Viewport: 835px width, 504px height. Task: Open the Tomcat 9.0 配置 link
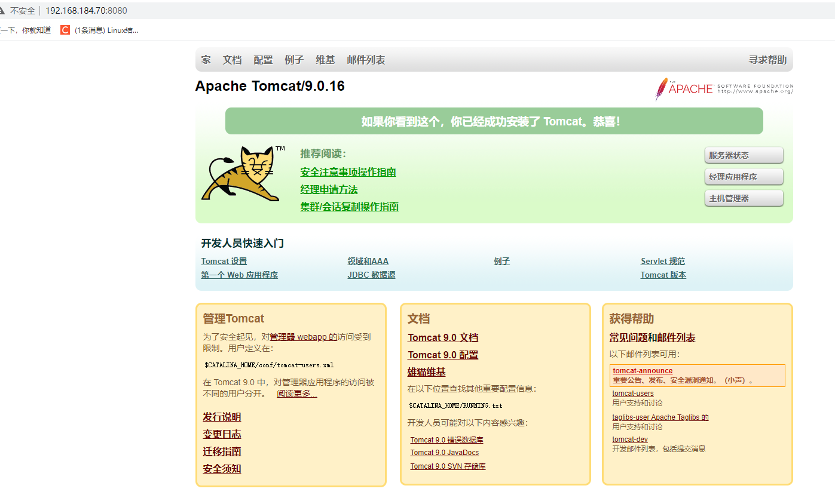click(443, 355)
